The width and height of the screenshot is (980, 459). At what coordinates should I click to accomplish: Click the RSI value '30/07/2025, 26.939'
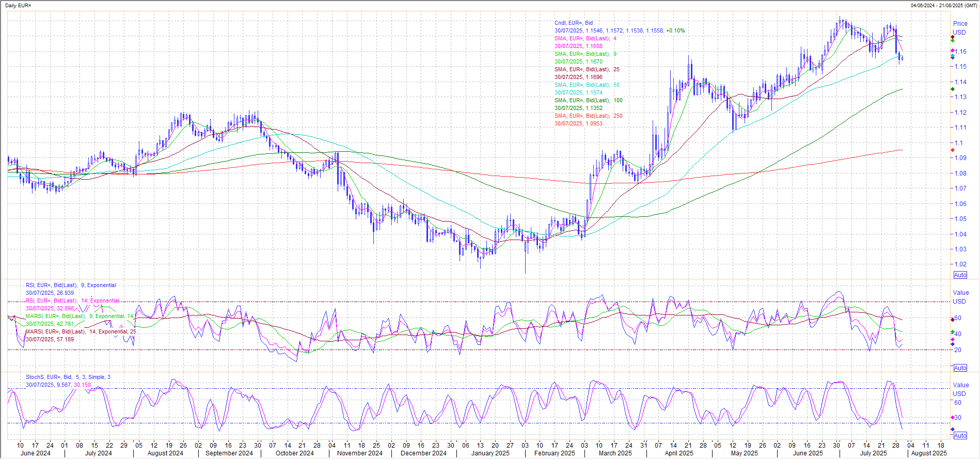[x=50, y=293]
